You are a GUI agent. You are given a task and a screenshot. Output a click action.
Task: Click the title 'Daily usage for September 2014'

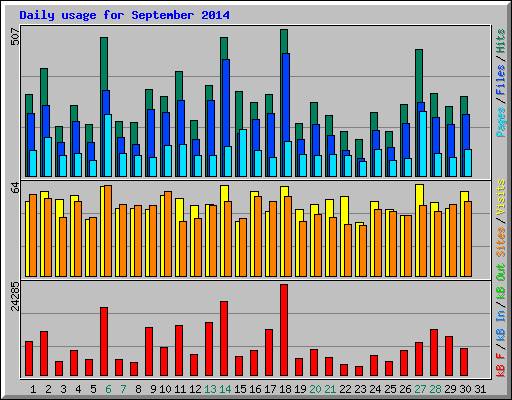(x=124, y=15)
